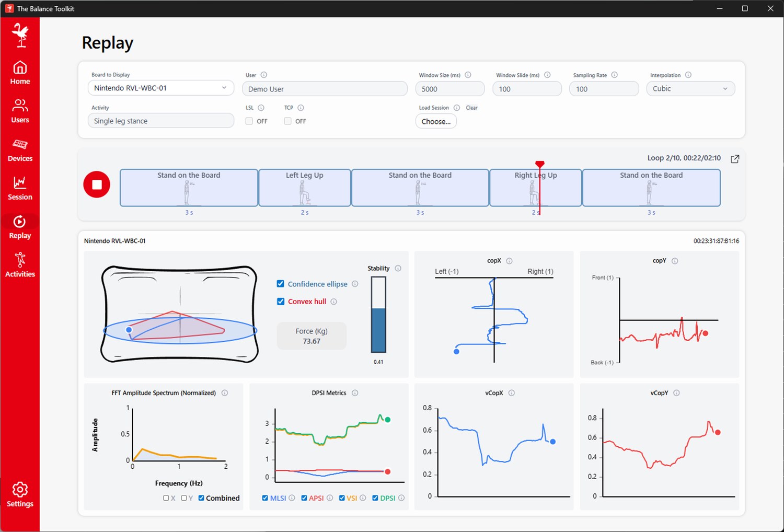Viewport: 784px width, 532px height.
Task: Show info icon beside copY chart title
Action: 675,261
